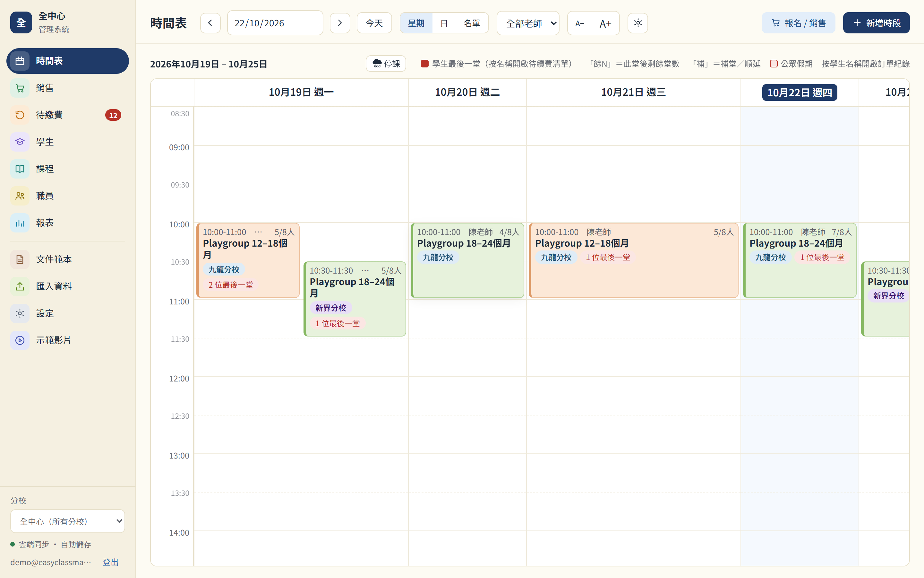Select the 10月20日 週二 day header
Image resolution: width=924 pixels, height=578 pixels.
[467, 92]
